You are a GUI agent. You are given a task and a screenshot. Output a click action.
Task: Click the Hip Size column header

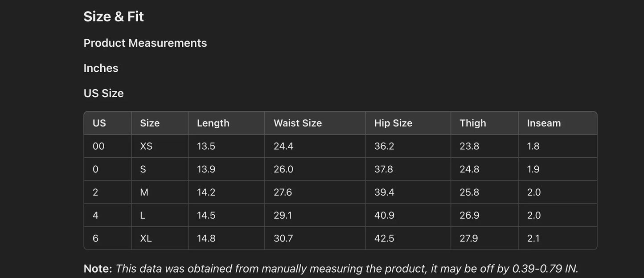(393, 123)
